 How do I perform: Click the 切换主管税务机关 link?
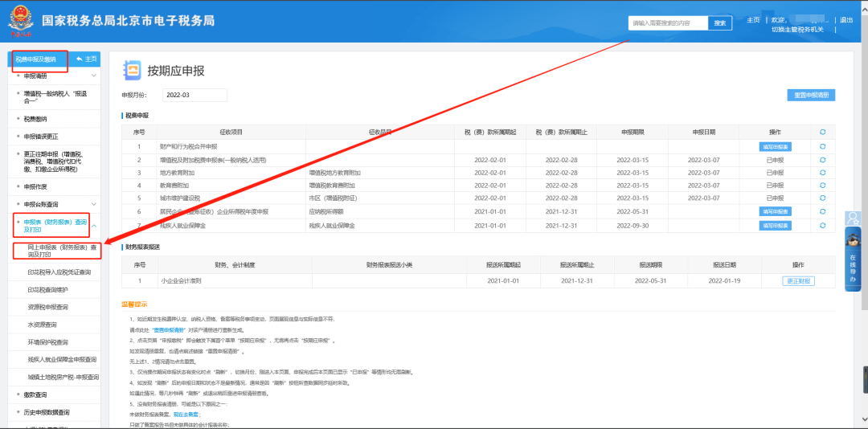(797, 30)
